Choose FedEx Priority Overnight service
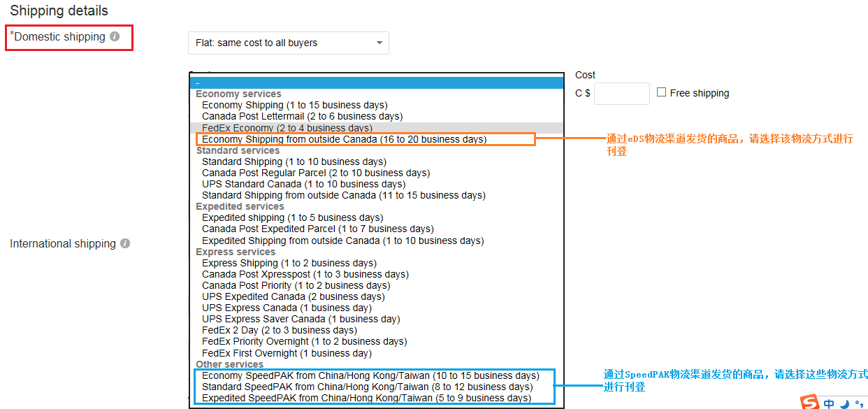 pos(304,341)
